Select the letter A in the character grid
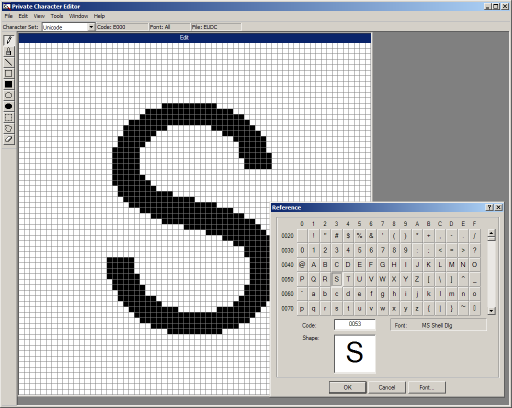512x408 pixels. [313, 265]
